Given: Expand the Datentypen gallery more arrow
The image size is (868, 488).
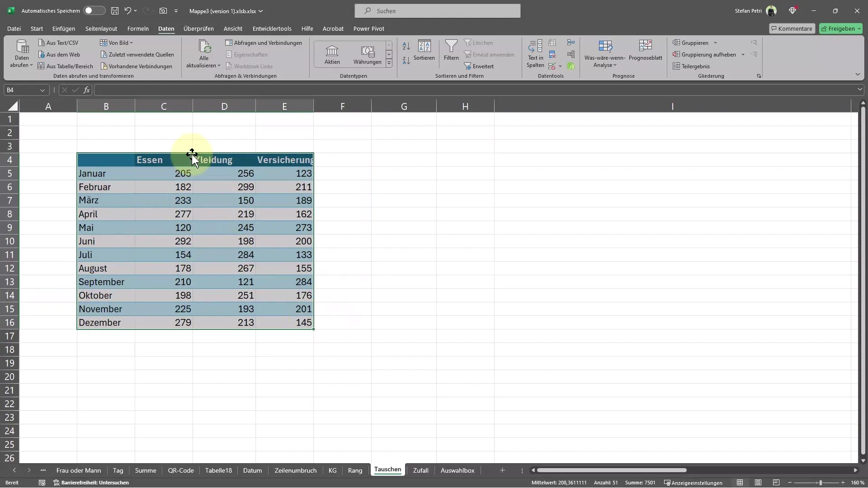Looking at the screenshot, I should (x=389, y=64).
